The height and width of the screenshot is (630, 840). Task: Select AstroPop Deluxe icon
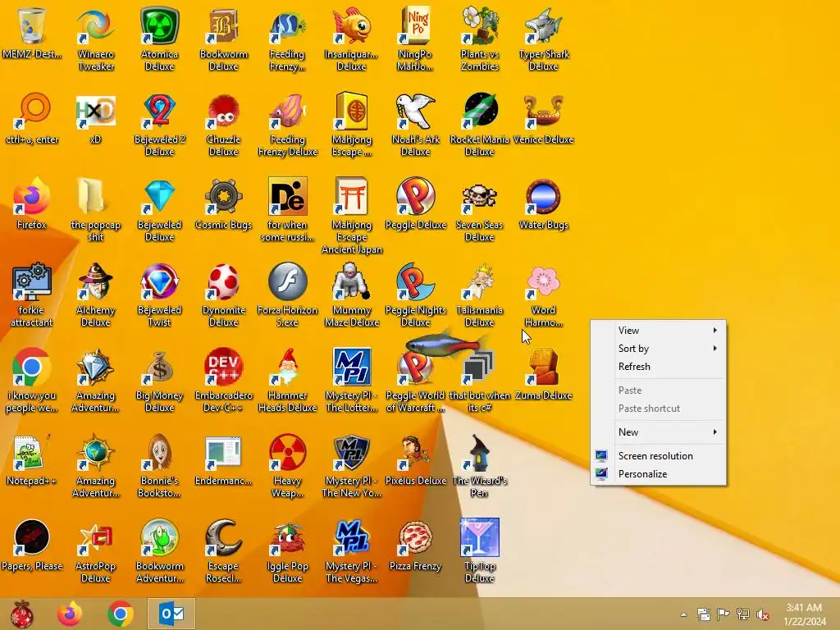(95, 537)
